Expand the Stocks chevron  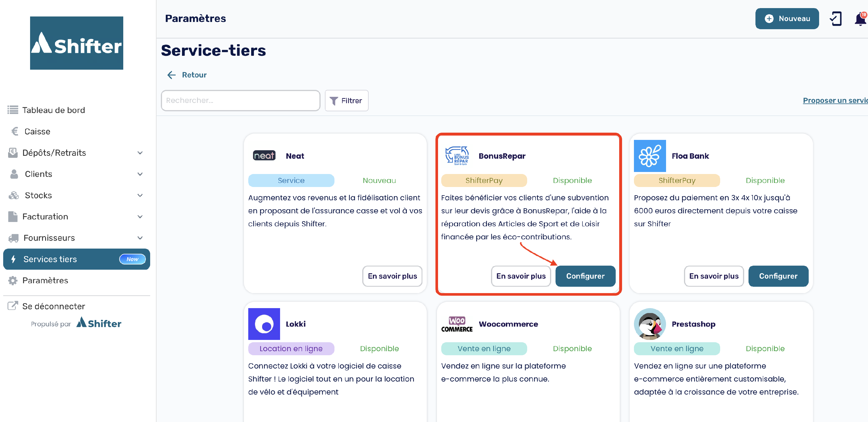coord(140,195)
